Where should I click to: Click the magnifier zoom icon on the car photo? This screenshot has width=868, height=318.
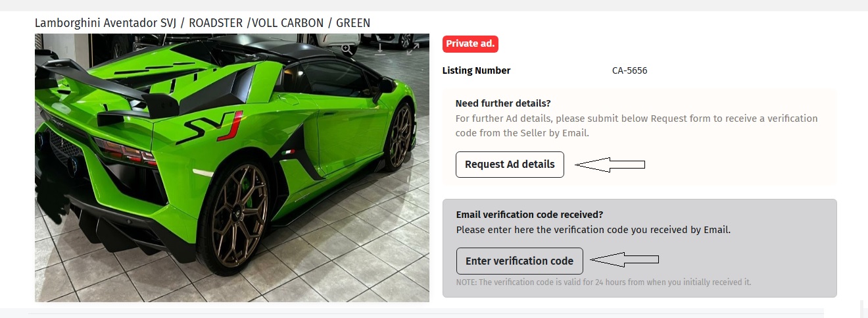pos(347,49)
